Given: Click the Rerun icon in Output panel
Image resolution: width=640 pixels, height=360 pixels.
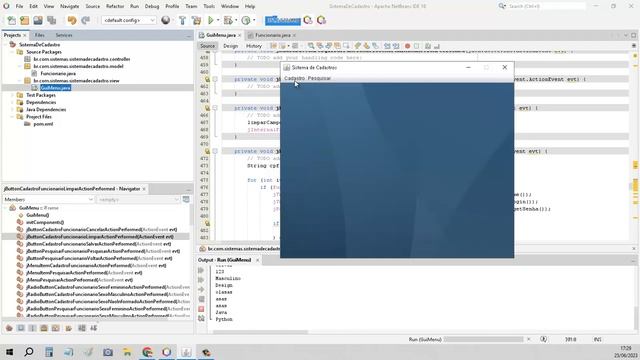Looking at the screenshot, I should tap(201, 271).
